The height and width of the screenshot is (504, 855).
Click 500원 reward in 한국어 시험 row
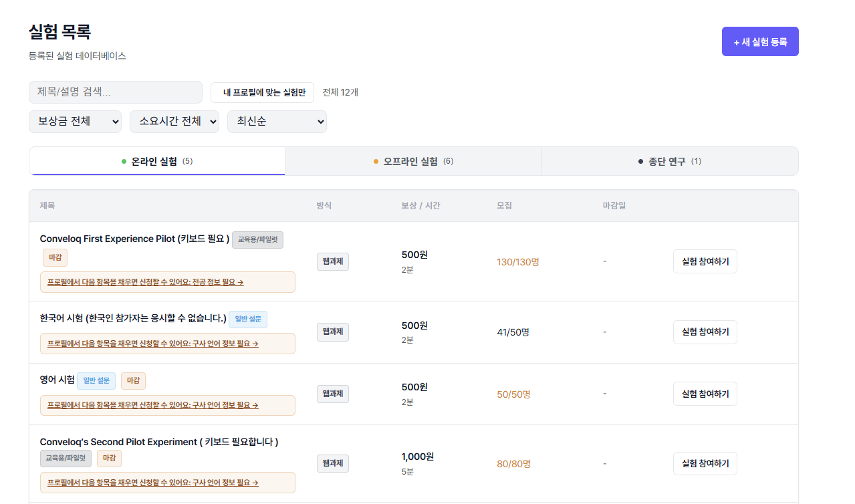pos(414,326)
